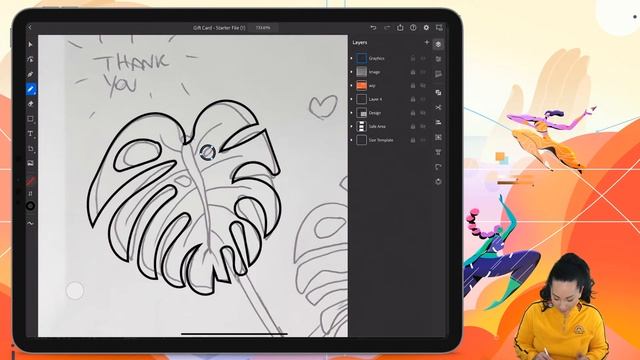
Task: Click the orange layer thumbnail
Action: (362, 86)
